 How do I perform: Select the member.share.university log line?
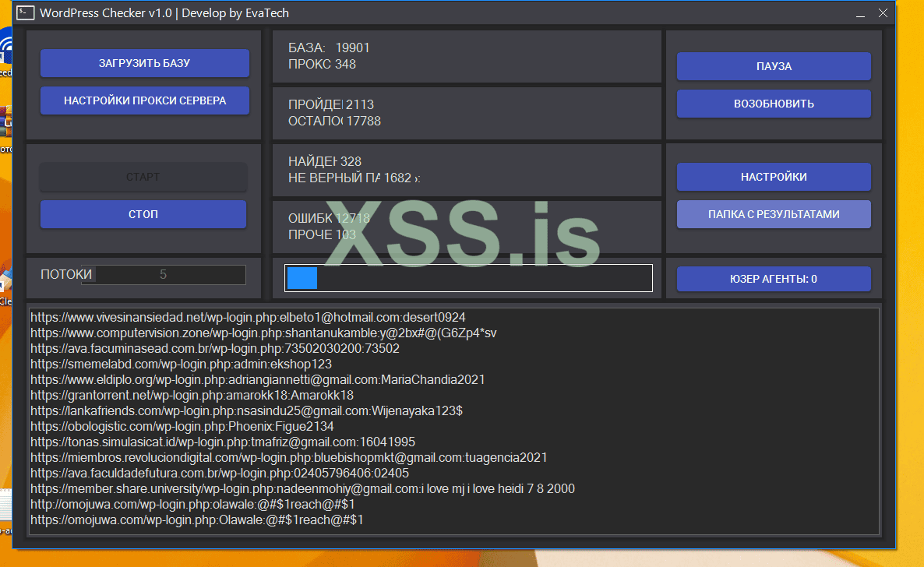302,488
